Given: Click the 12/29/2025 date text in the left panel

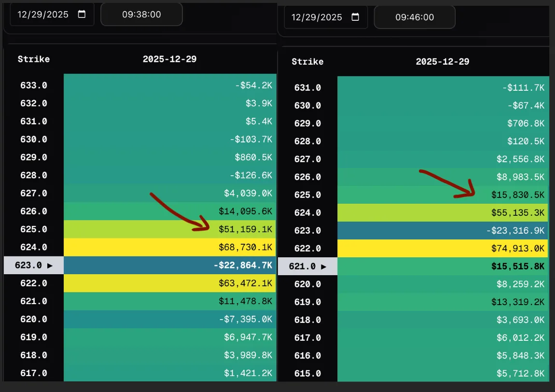Looking at the screenshot, I should coord(43,14).
